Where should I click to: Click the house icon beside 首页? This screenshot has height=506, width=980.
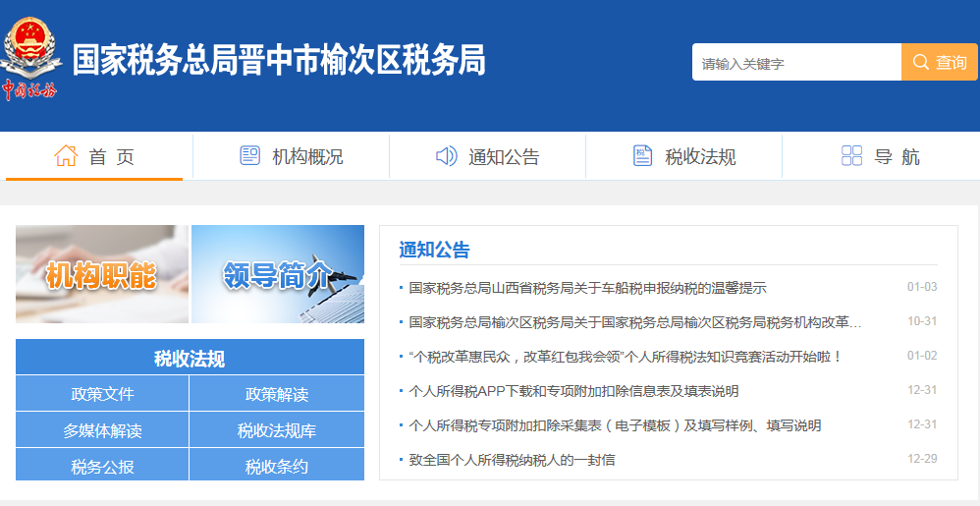[66, 156]
